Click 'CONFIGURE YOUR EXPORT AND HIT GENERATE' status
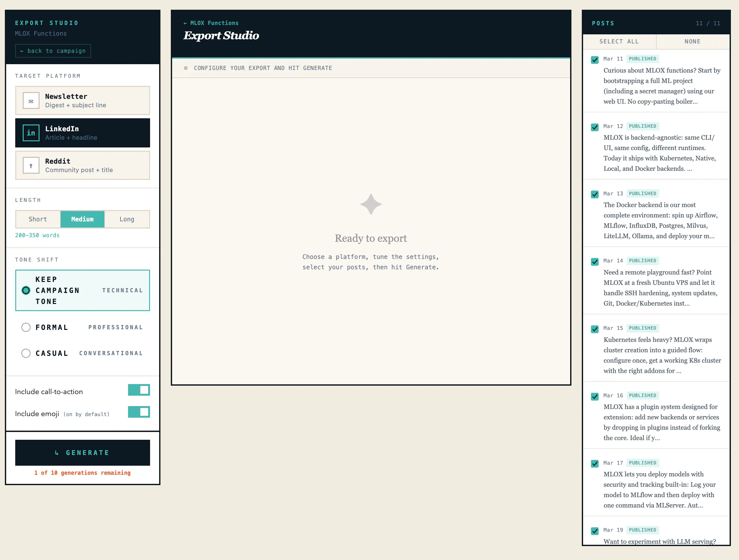The image size is (739, 560). pyautogui.click(x=263, y=68)
